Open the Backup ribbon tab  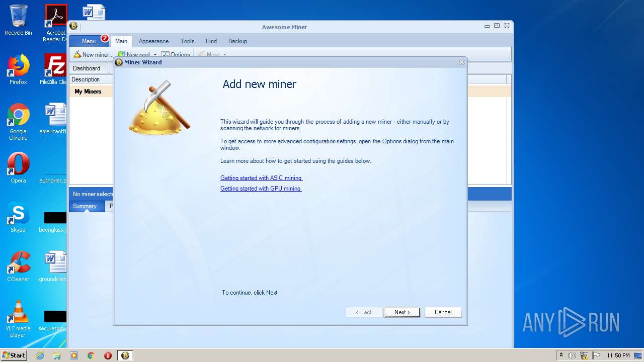[237, 41]
